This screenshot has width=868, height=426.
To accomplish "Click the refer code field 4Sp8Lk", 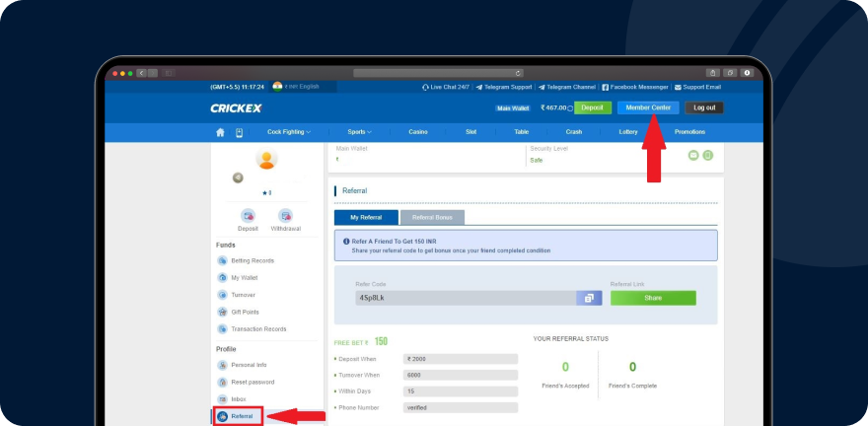I will [466, 298].
